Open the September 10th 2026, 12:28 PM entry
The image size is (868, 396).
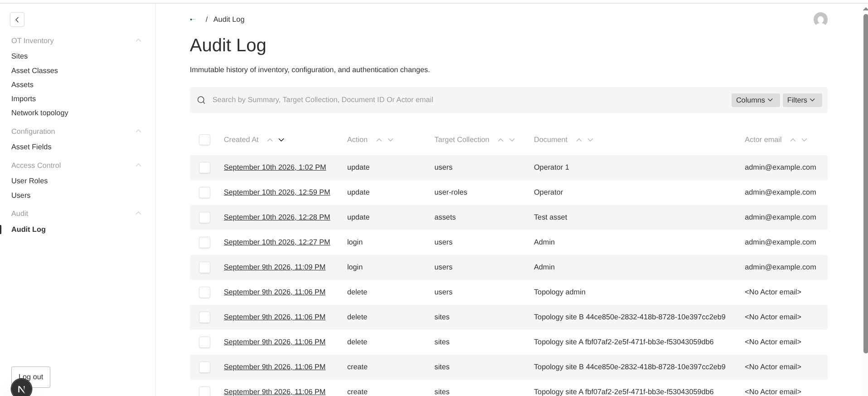pyautogui.click(x=277, y=217)
